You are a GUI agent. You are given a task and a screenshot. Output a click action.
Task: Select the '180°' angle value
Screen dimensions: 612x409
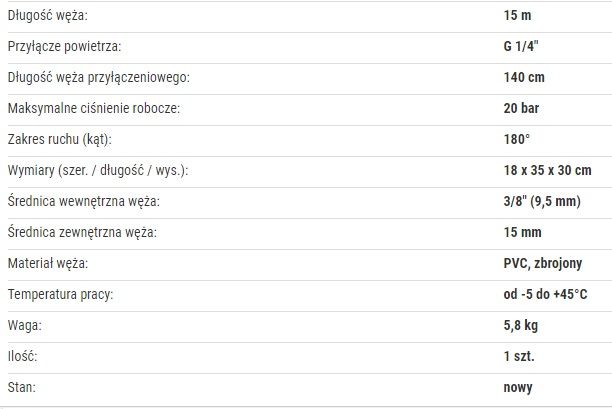(517, 139)
